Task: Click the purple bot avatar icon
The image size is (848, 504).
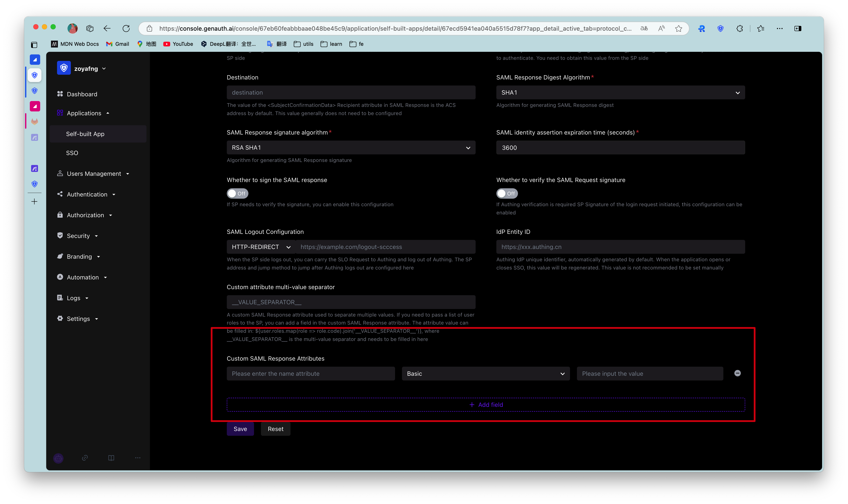Action: 58,458
